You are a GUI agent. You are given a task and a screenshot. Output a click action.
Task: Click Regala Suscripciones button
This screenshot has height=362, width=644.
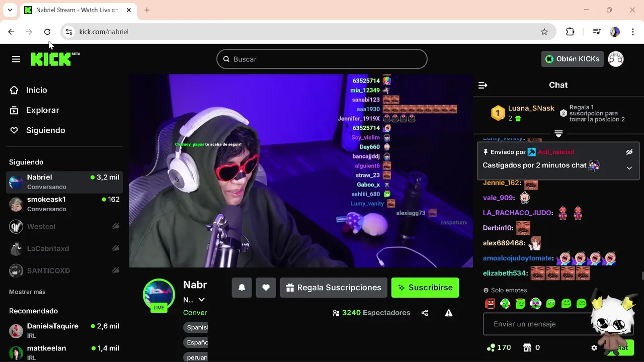click(x=334, y=288)
